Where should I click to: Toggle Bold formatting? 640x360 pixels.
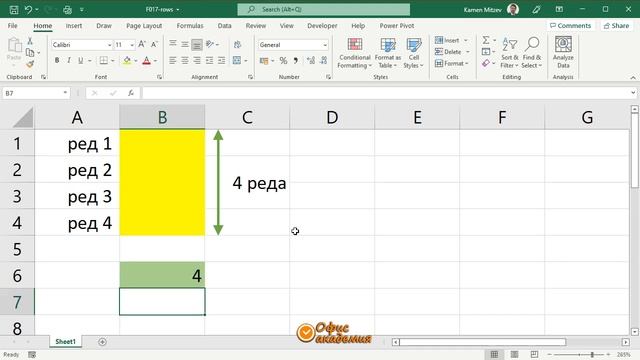coord(57,60)
